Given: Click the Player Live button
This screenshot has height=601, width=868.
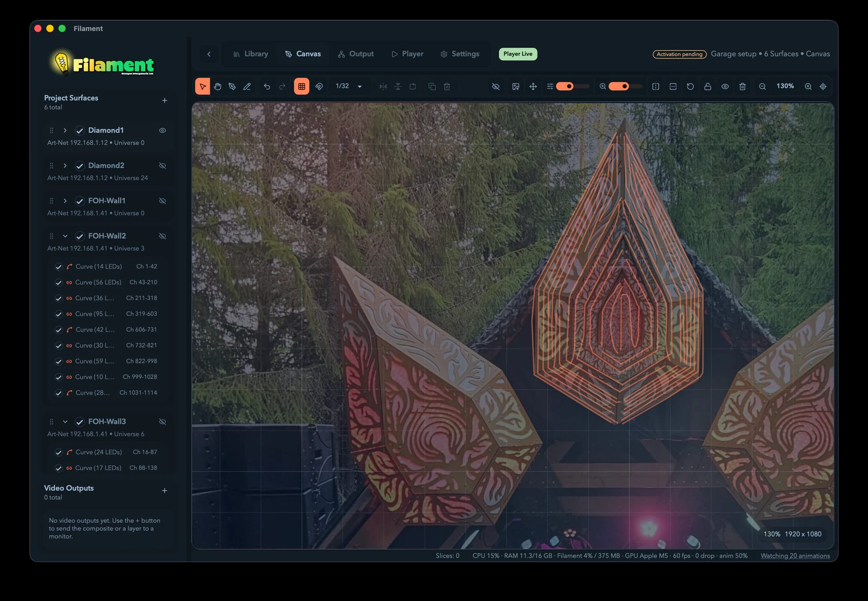Looking at the screenshot, I should coord(518,54).
